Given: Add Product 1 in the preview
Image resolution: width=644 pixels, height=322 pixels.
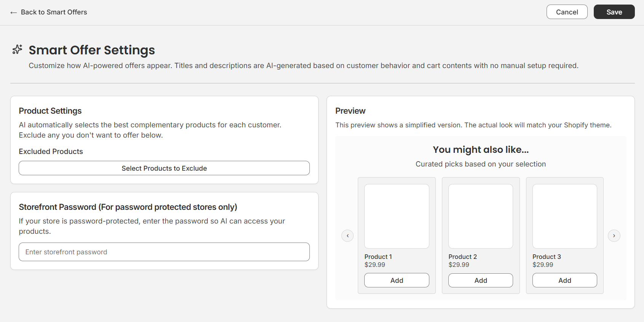Looking at the screenshot, I should tap(397, 280).
